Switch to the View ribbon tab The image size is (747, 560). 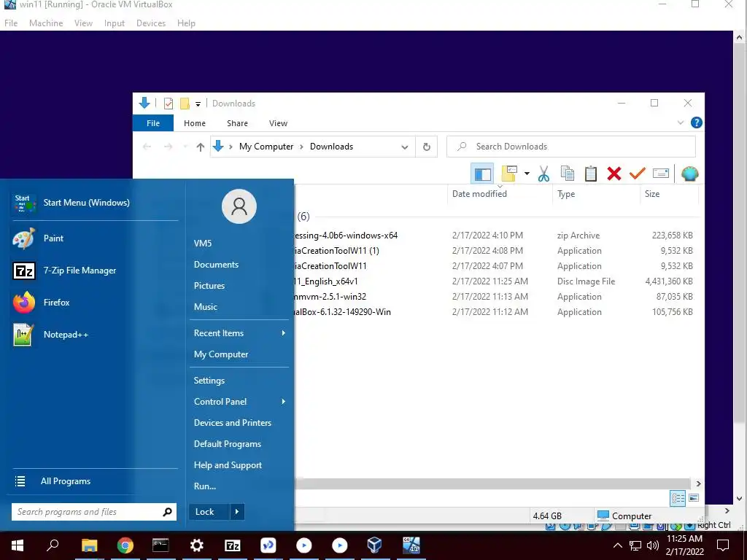(278, 123)
